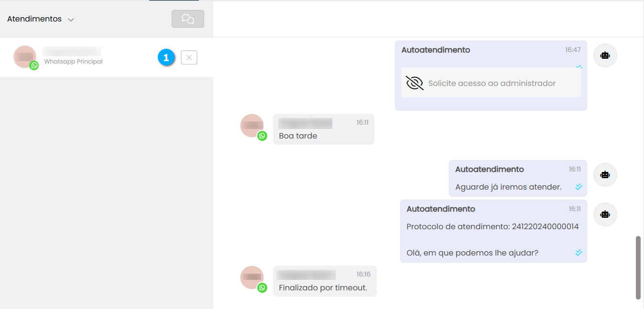Select the Finalizado por timeout message bubble
Screen dimensions: 644x309
tap(325, 281)
